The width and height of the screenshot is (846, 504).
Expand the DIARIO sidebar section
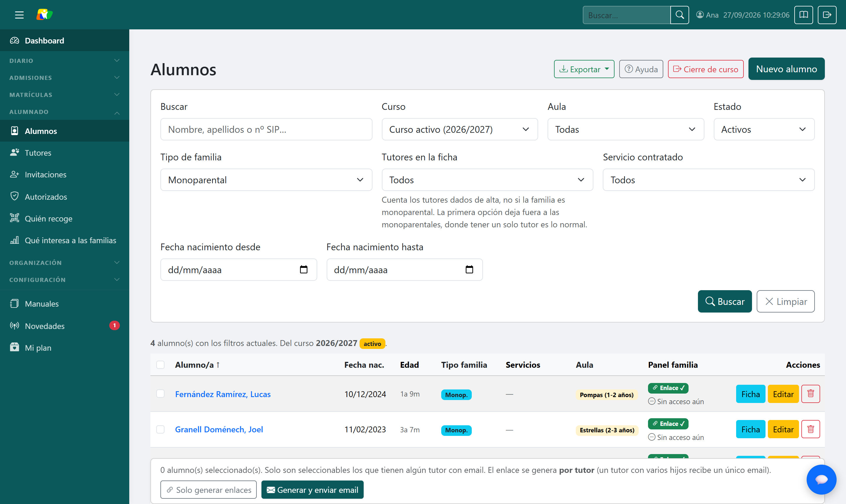click(x=65, y=61)
